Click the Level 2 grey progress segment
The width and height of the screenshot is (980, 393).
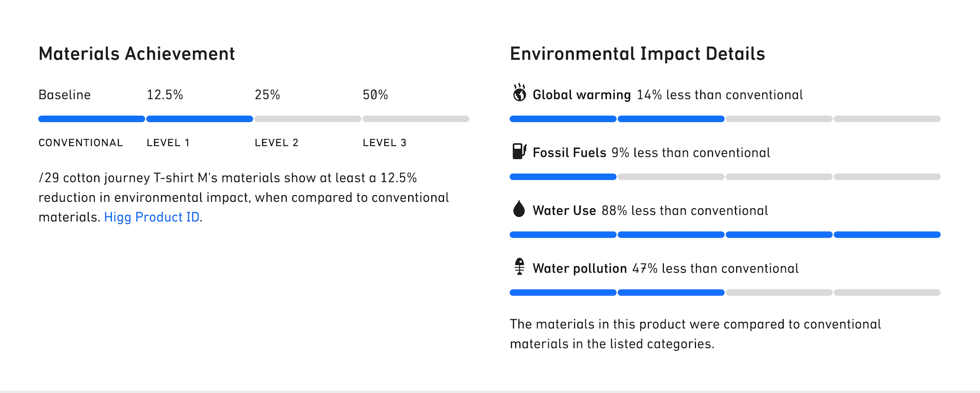[308, 119]
